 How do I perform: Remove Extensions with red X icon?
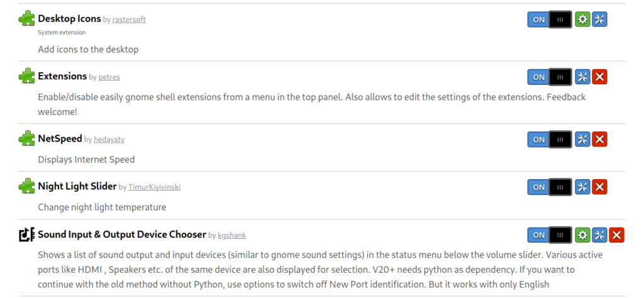click(599, 77)
